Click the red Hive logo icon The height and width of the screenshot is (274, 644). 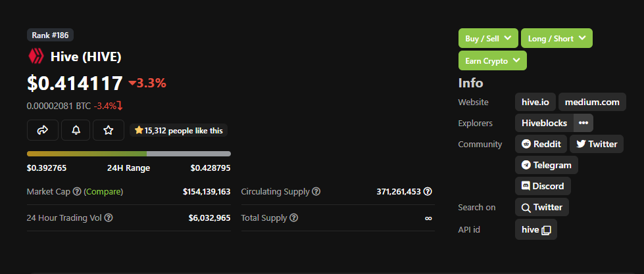36,57
